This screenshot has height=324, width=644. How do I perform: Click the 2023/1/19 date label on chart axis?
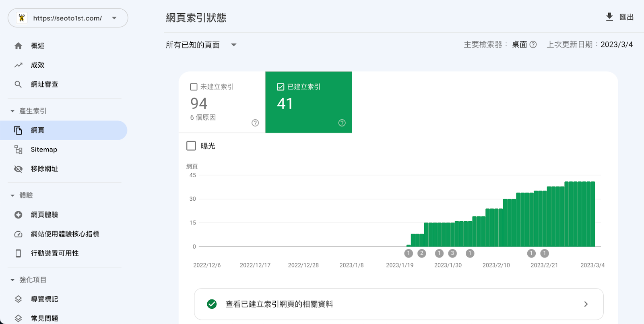[400, 265]
